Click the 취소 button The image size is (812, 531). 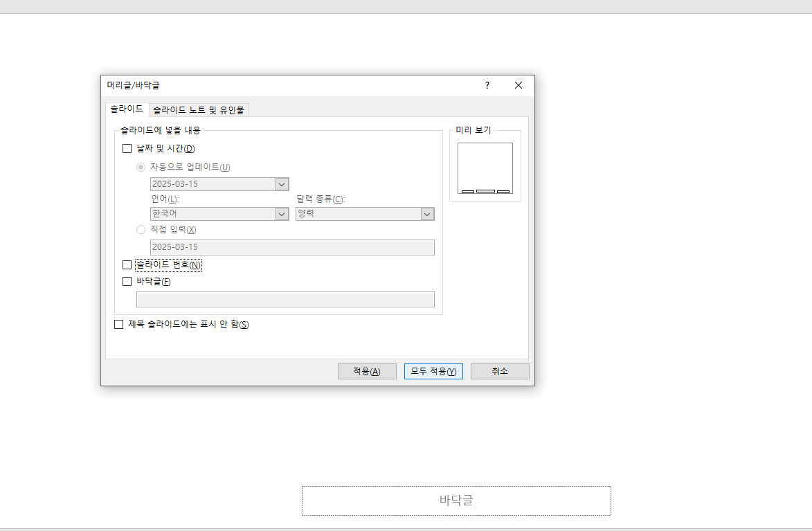(x=499, y=371)
